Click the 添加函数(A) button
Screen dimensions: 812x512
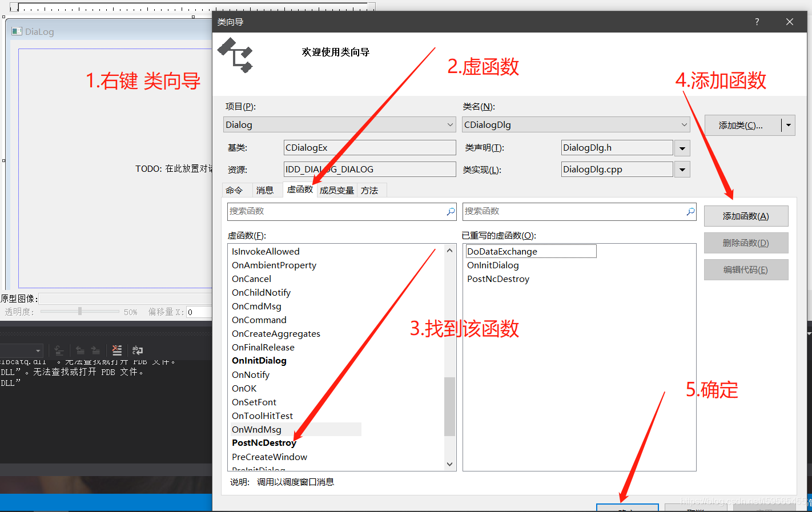(x=746, y=216)
